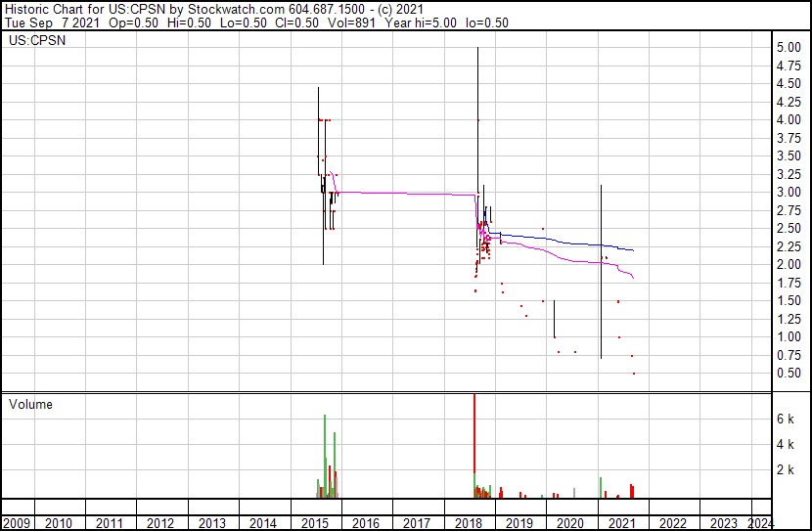The image size is (812, 531).
Task: Click the 0.50 price axis label
Action: (789, 374)
